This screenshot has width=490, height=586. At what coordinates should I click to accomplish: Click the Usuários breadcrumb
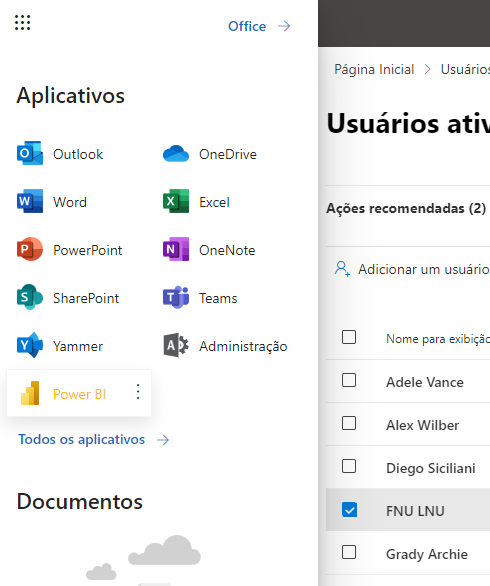(x=465, y=70)
